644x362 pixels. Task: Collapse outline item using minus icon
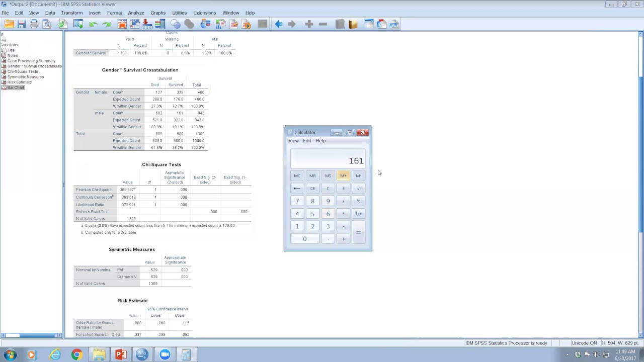323,24
